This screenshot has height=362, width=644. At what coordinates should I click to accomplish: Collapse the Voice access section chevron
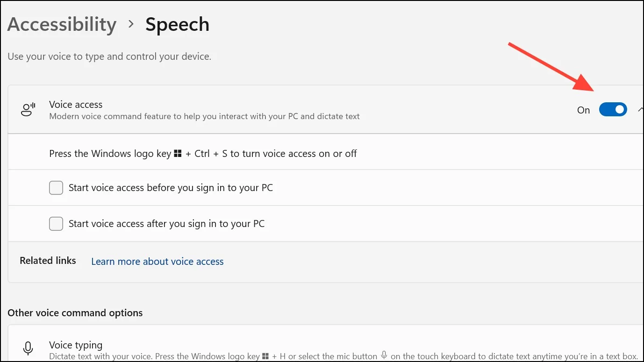(640, 110)
